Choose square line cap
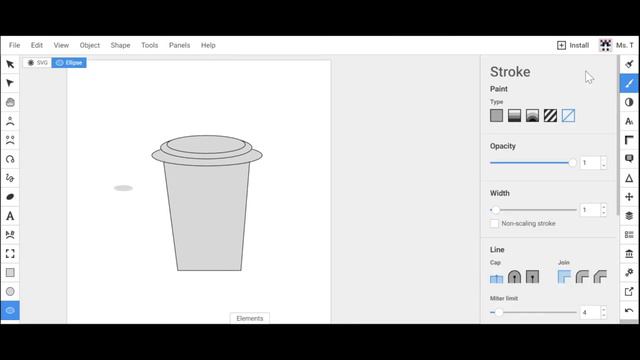The width and height of the screenshot is (640, 360). pos(532,277)
